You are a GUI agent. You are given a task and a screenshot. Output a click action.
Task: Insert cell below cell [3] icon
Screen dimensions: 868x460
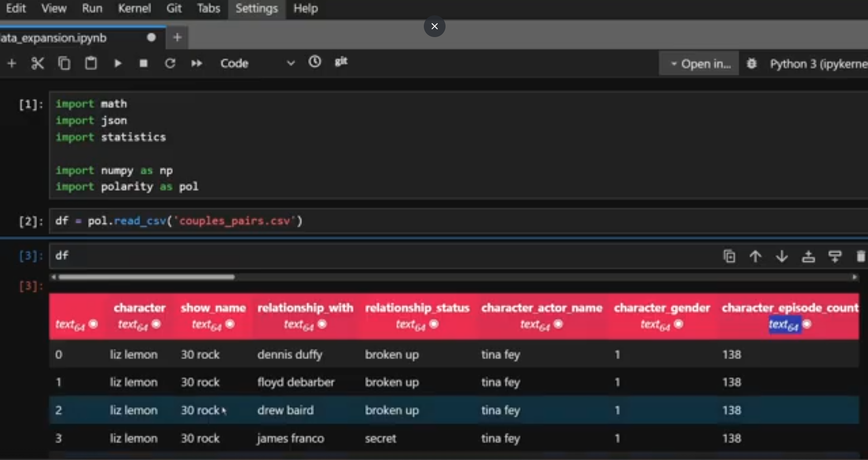pos(835,256)
